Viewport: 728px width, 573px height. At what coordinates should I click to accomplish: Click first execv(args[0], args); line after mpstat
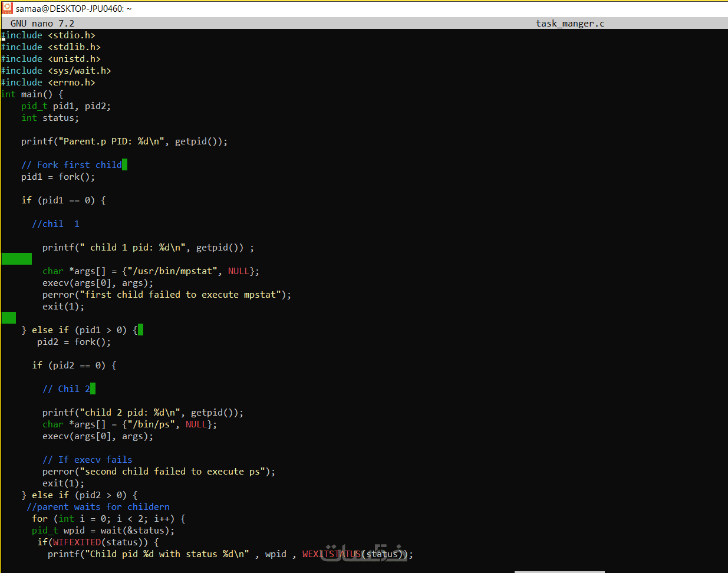point(98,283)
